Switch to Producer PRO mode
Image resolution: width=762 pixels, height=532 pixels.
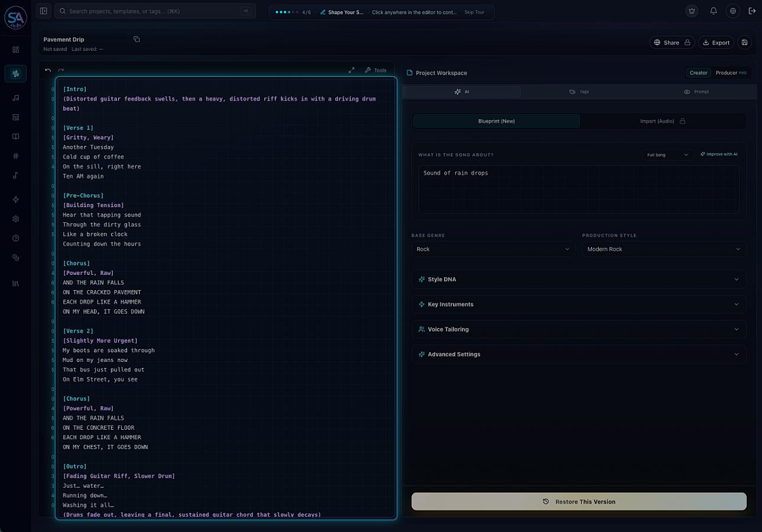coord(731,73)
